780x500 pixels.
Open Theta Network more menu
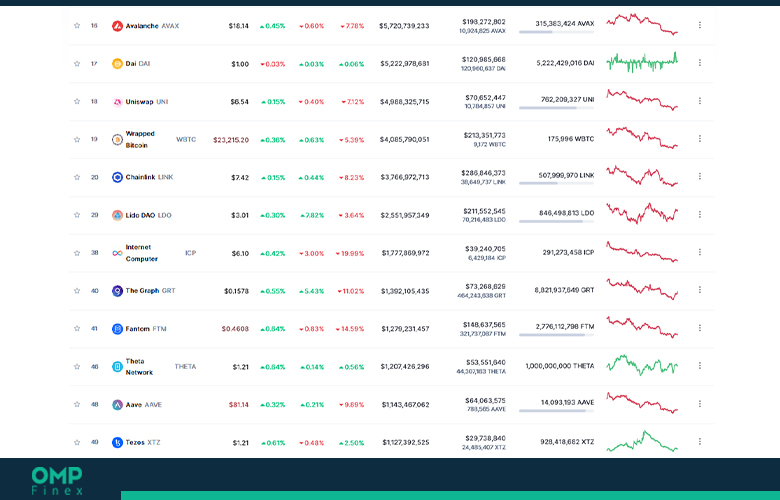click(x=699, y=366)
